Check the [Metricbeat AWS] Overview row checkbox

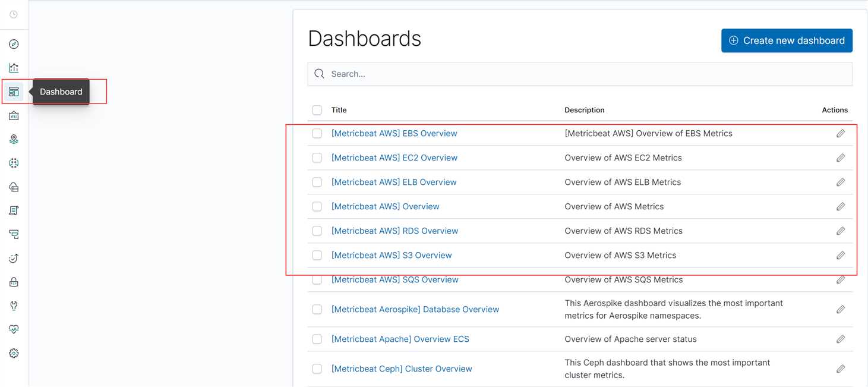(317, 207)
